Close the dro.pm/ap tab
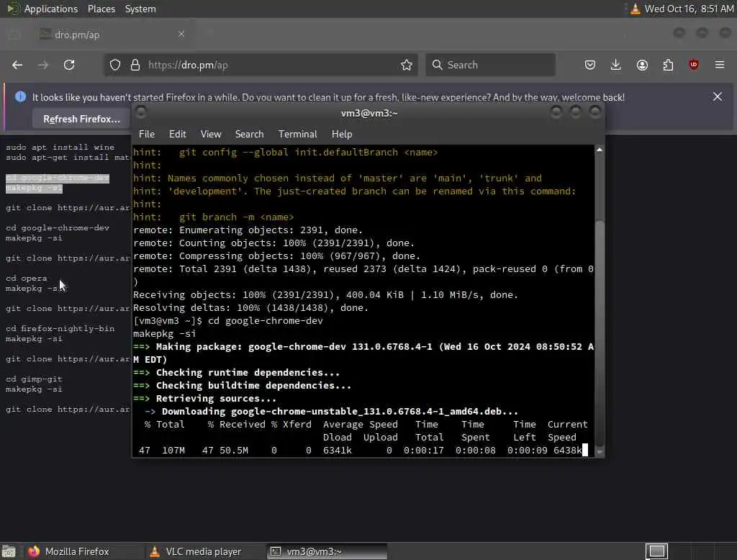The image size is (737, 560). coord(181,34)
